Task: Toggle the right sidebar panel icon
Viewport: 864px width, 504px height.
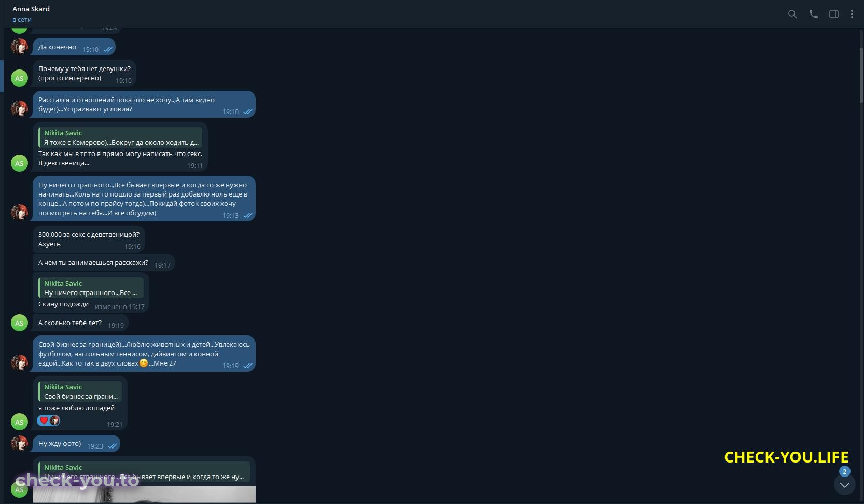Action: tap(834, 14)
